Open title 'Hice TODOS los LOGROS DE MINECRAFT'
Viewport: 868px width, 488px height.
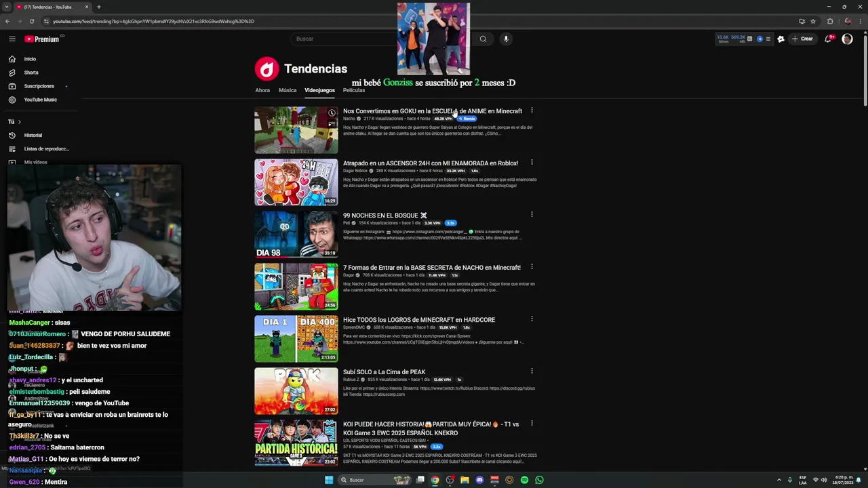(x=419, y=320)
